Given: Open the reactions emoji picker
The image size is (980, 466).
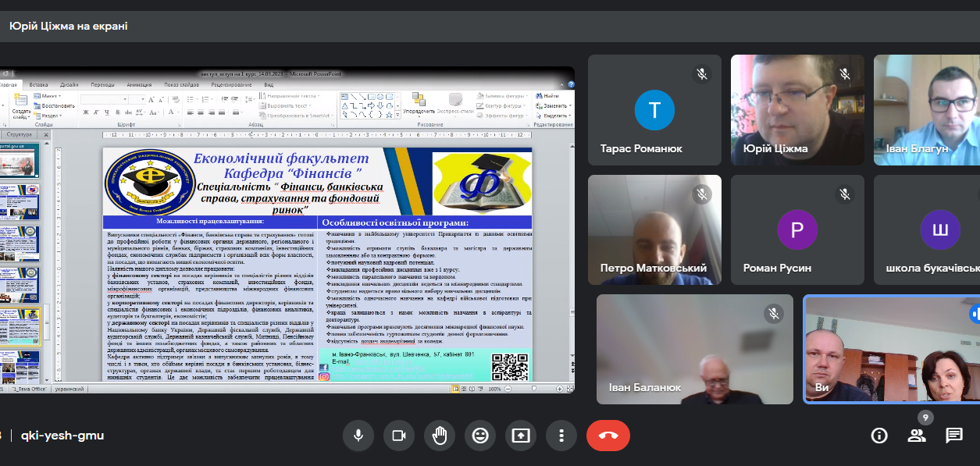Looking at the screenshot, I should (x=479, y=436).
